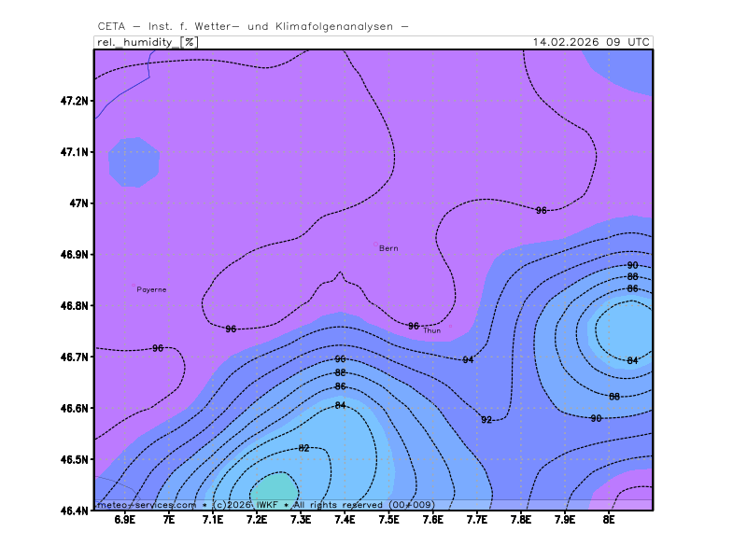Screen dimensions: 747x560
Task: Click the 46.5N latitude axis label
Action: coord(73,459)
